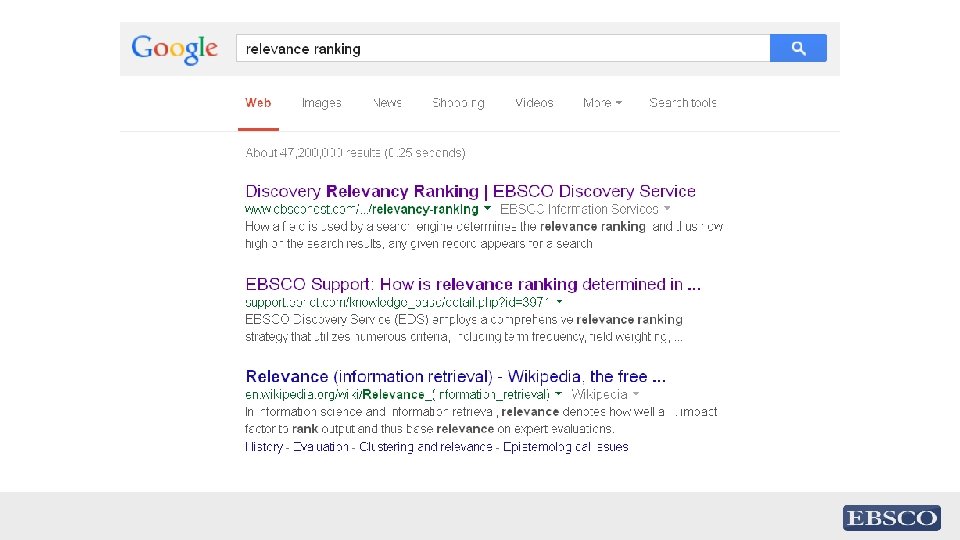Open Search tools
The image size is (960, 540).
pos(683,103)
